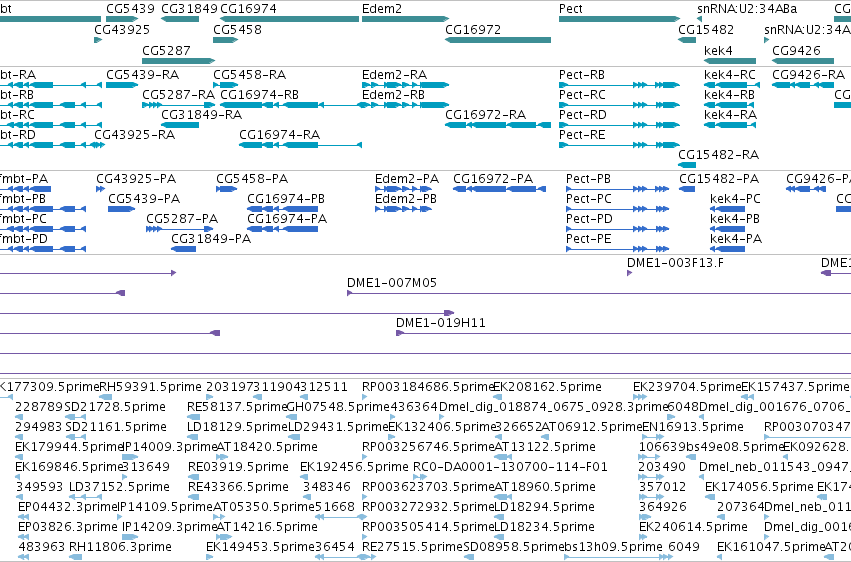Open the Edem2-RB transcript
The width and height of the screenshot is (851, 562).
click(x=405, y=105)
